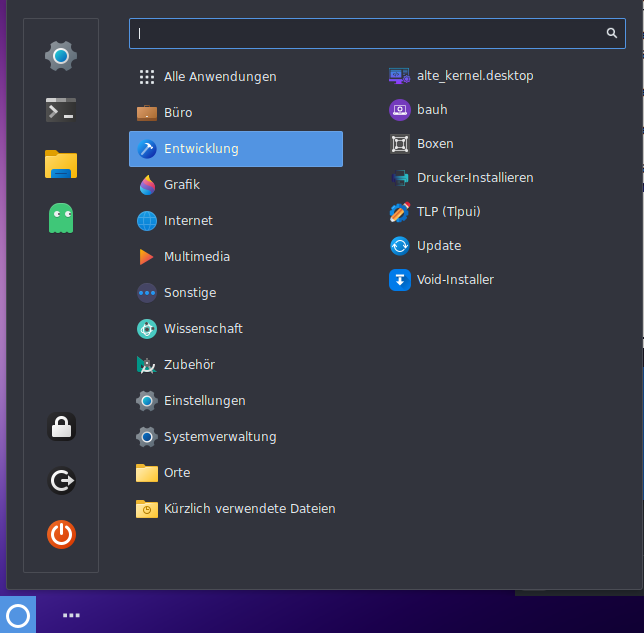Image resolution: width=644 pixels, height=633 pixels.
Task: Launch Boxen from the app list
Action: click(434, 143)
